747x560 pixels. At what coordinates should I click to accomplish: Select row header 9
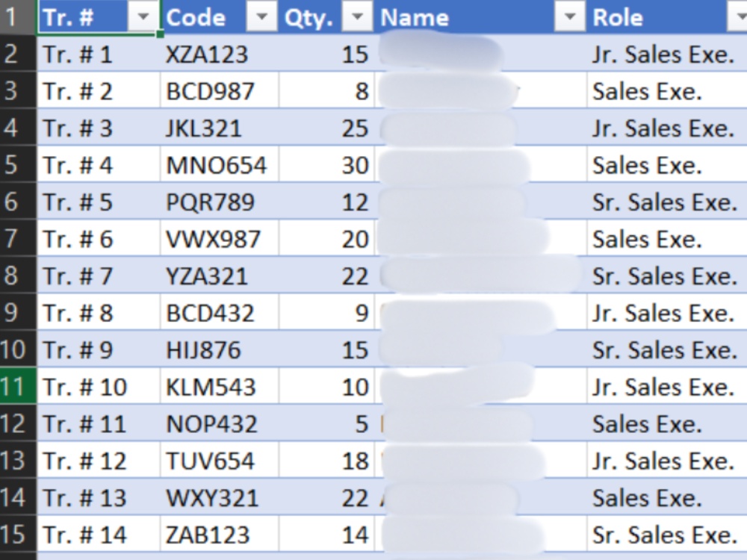pyautogui.click(x=18, y=312)
